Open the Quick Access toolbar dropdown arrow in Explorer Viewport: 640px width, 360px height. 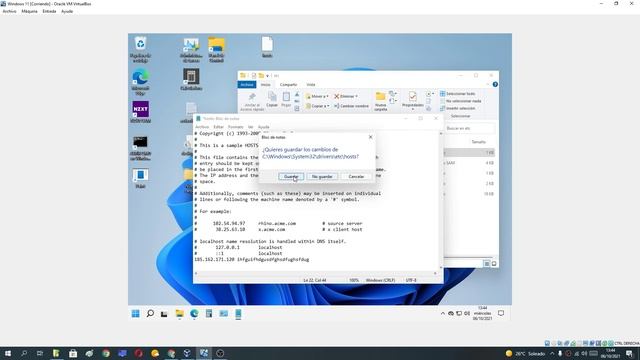267,76
